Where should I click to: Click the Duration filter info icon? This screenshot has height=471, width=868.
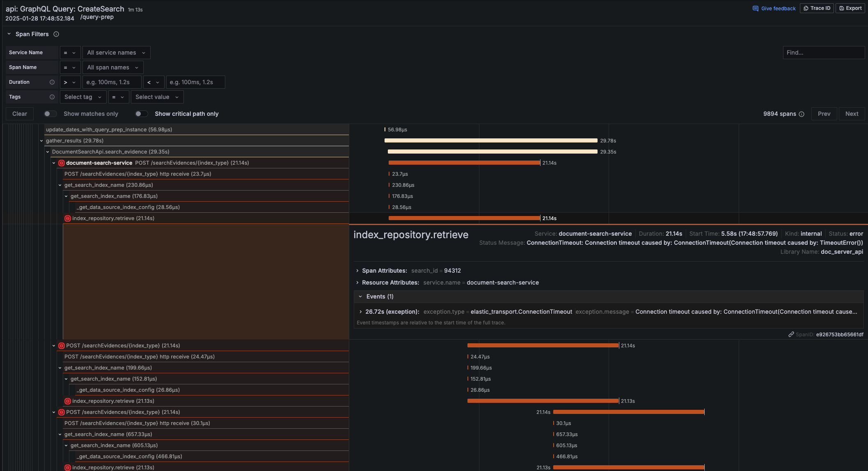pos(52,82)
